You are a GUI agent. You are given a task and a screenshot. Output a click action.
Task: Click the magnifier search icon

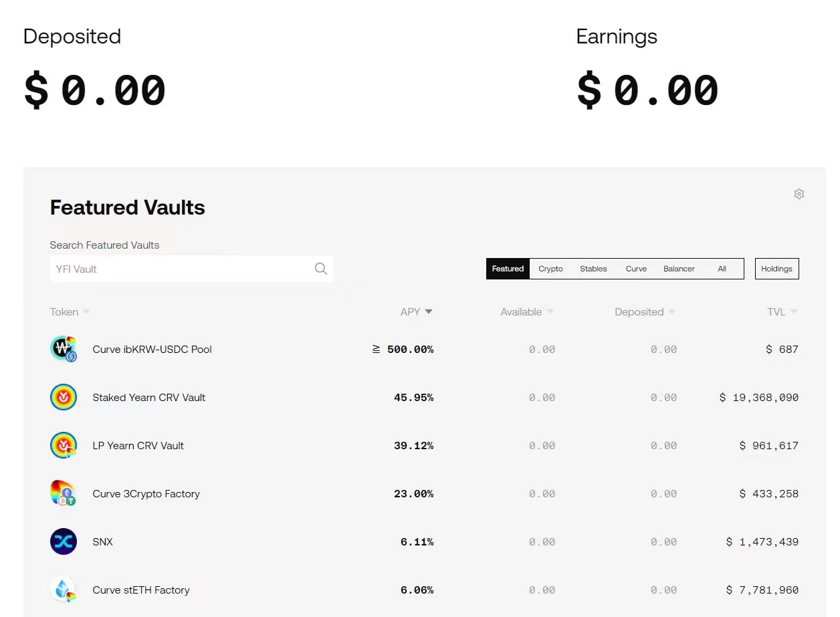[321, 269]
